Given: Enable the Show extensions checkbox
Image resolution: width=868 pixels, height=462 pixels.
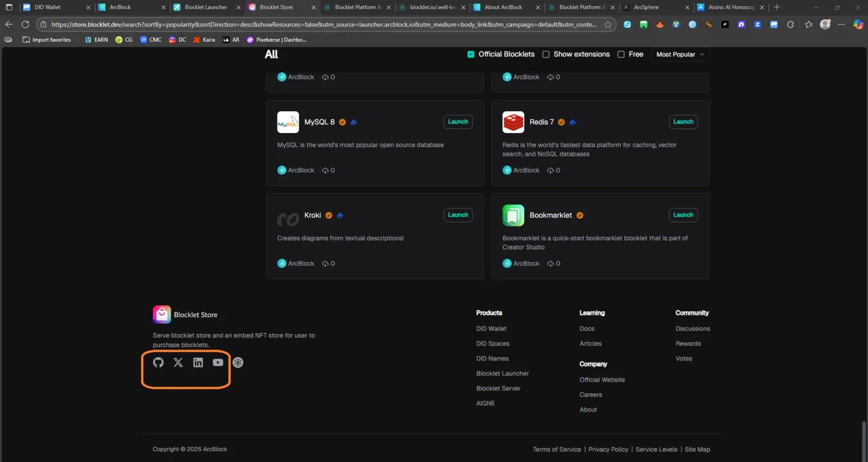Looking at the screenshot, I should [x=546, y=54].
